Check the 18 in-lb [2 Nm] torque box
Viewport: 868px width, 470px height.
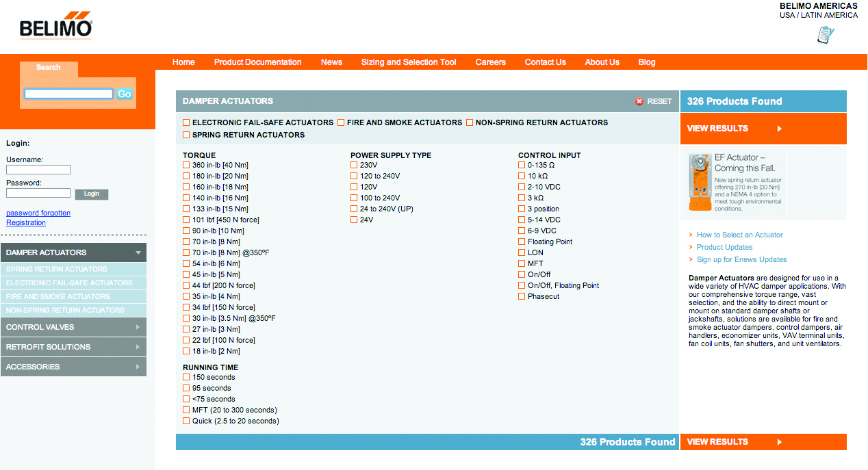point(186,351)
